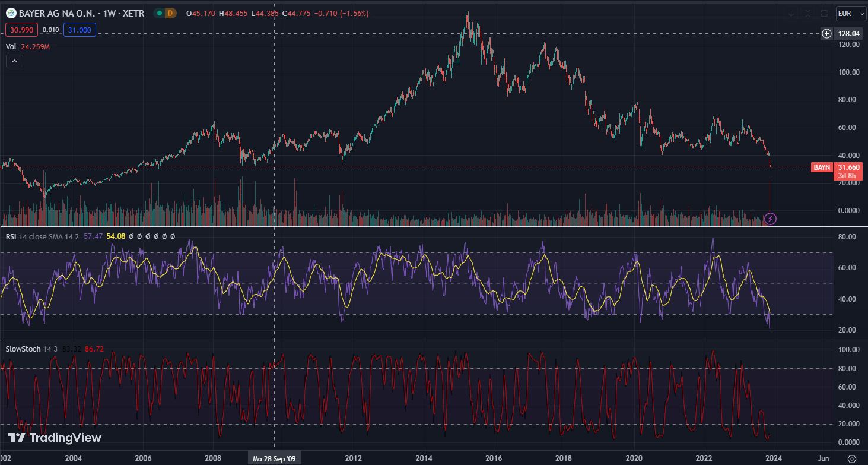Click the collapse-pane arrows icon at chart top right
This screenshot has width=868, height=465.
[x=808, y=13]
